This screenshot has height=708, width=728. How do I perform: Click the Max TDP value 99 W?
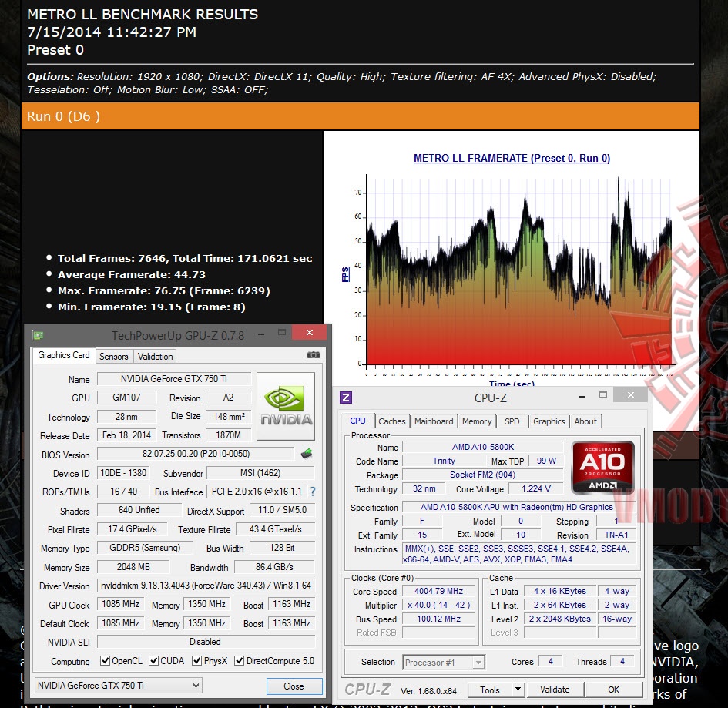[x=546, y=461]
